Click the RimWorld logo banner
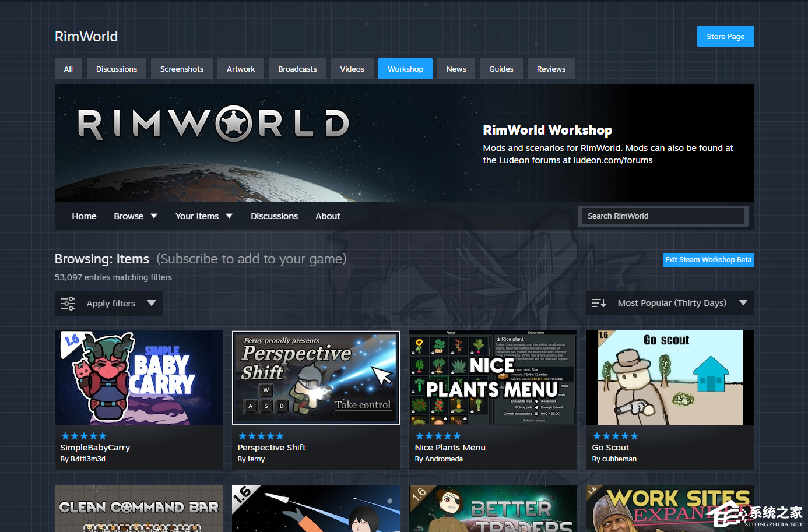Image resolution: width=808 pixels, height=532 pixels. 213,124
